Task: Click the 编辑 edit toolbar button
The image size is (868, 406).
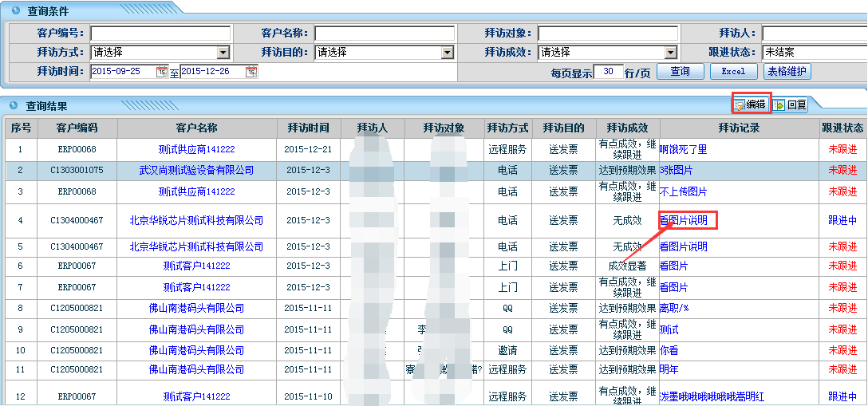Action: click(x=750, y=104)
